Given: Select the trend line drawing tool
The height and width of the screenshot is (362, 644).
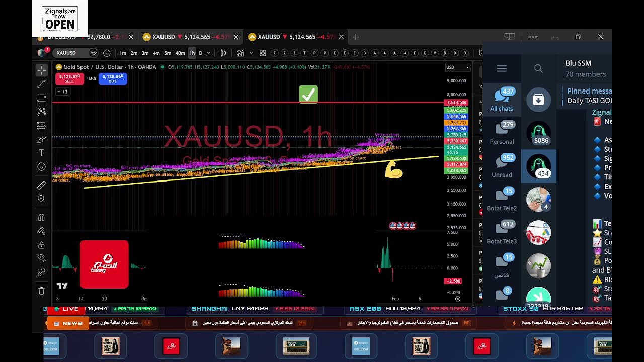Looking at the screenshot, I should tap(42, 84).
